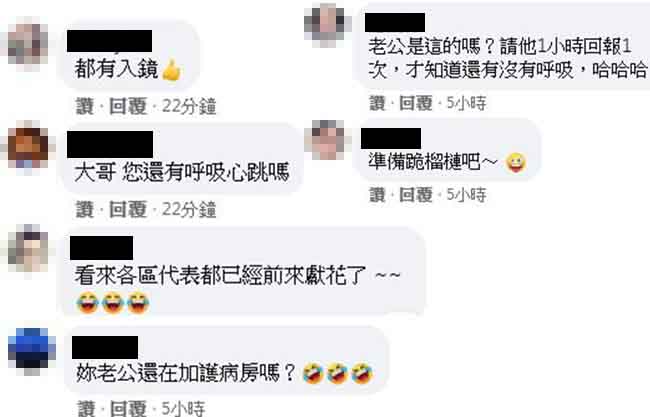650x417 pixels.
Task: Like the 準備跪榴槤吧 comment
Action: tap(377, 195)
